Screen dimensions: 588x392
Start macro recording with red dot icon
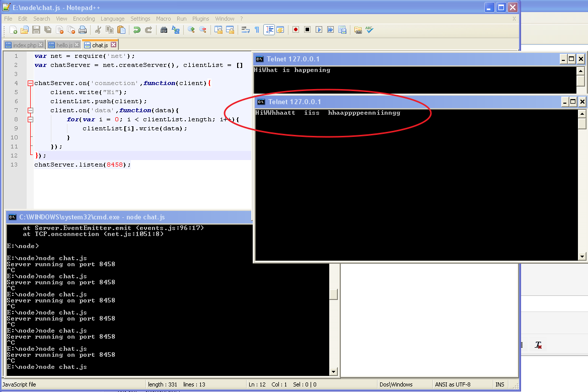(296, 30)
